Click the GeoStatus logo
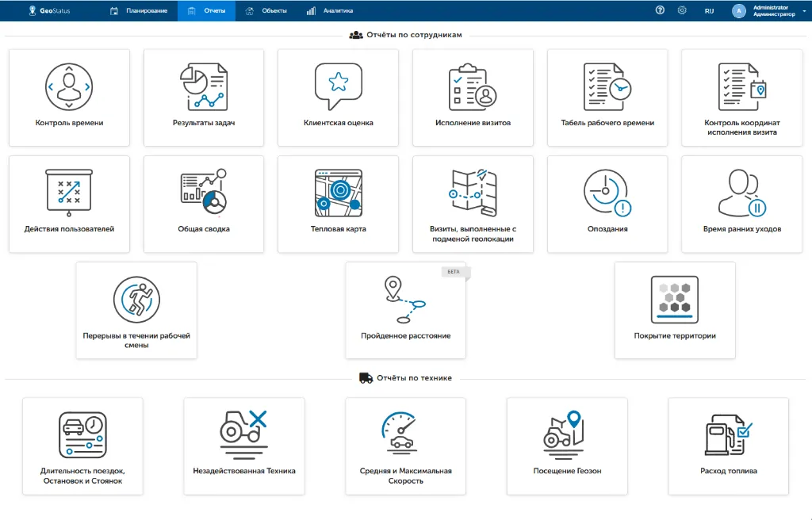812x520 pixels. click(x=49, y=10)
